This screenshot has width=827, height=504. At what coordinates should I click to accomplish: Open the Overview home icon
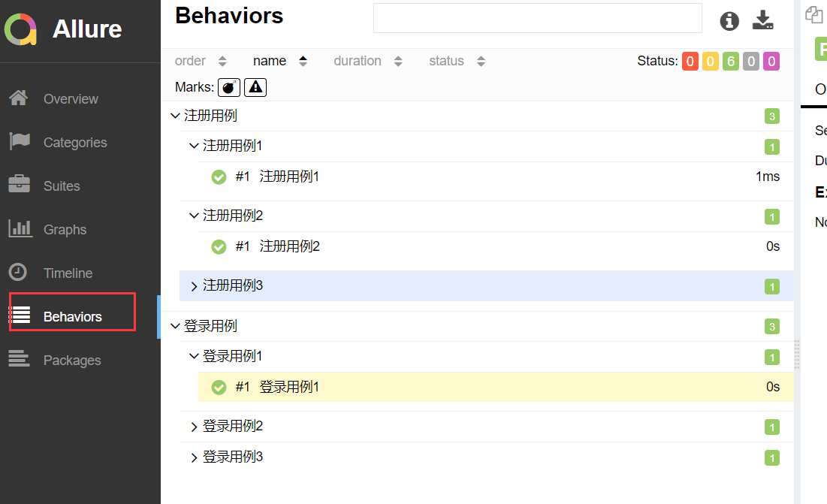point(19,98)
